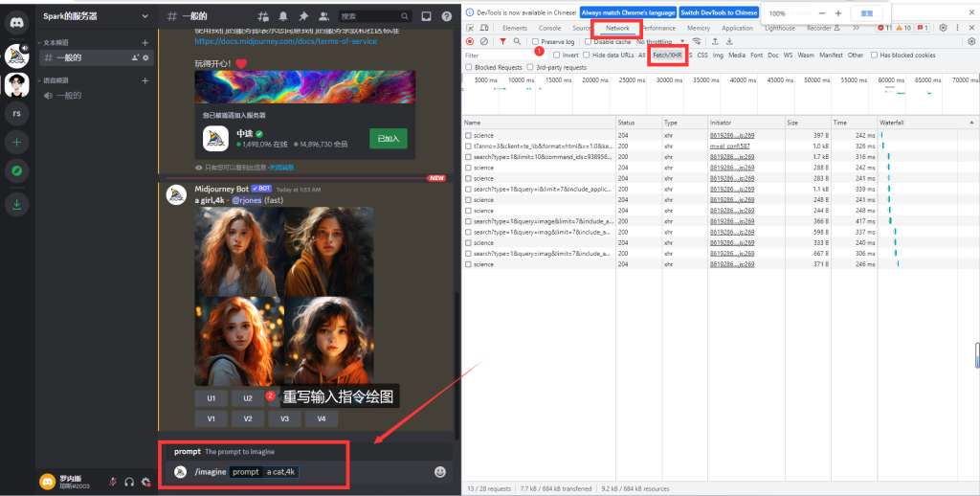Enable the Preserve log checkbox
Screen dimensions: 980x496
pos(536,42)
